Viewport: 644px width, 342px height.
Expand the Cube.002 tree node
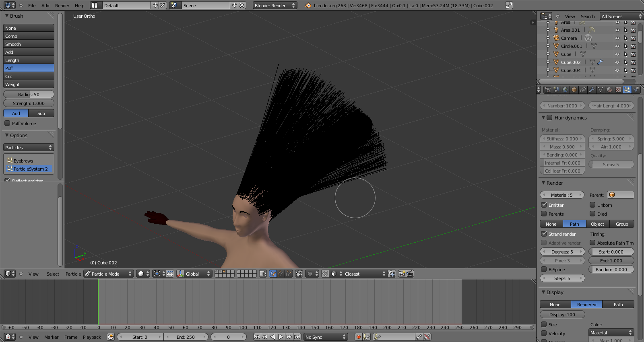tap(548, 62)
